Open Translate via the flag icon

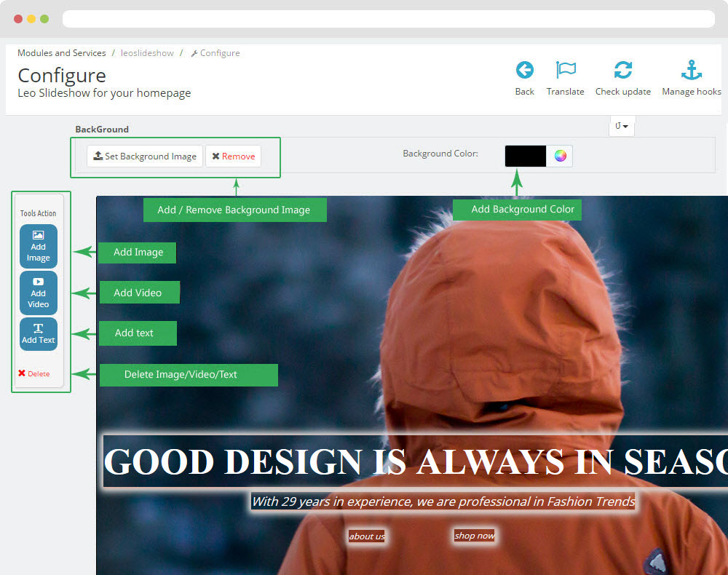pos(566,70)
